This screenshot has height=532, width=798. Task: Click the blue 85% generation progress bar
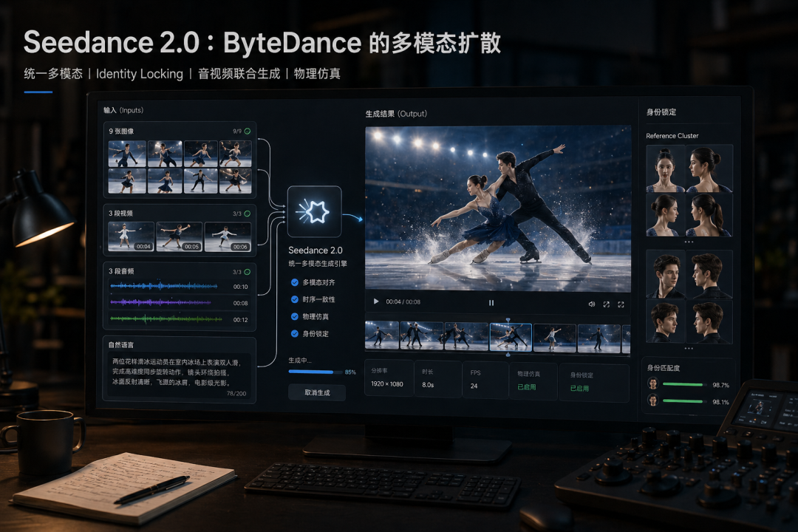315,372
